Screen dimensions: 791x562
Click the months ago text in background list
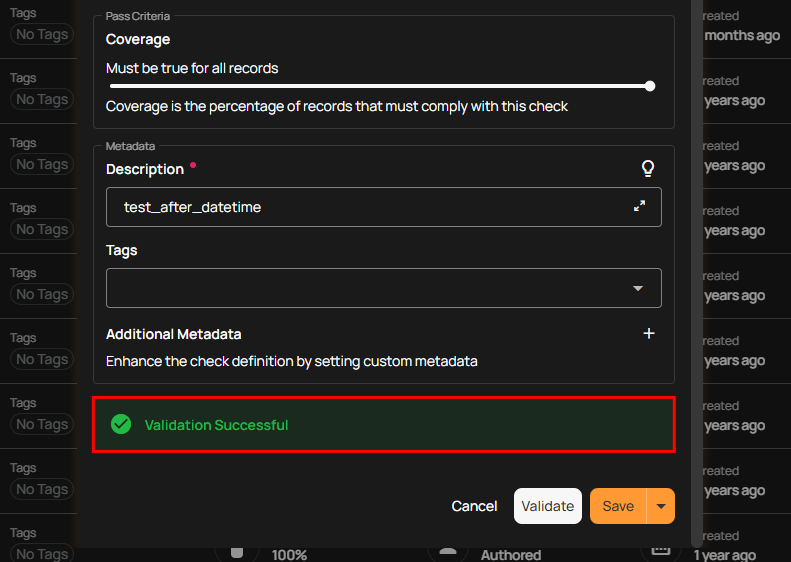742,35
